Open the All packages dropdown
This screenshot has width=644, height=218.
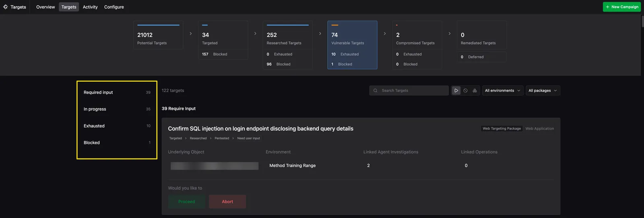pyautogui.click(x=543, y=91)
